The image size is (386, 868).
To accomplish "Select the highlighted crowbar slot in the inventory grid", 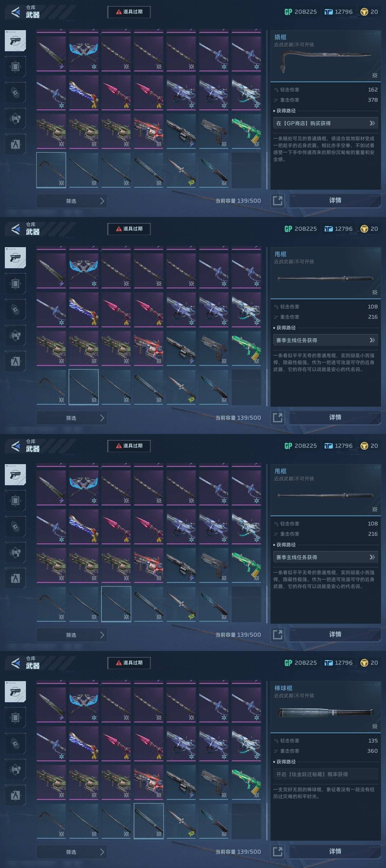I will coord(51,170).
